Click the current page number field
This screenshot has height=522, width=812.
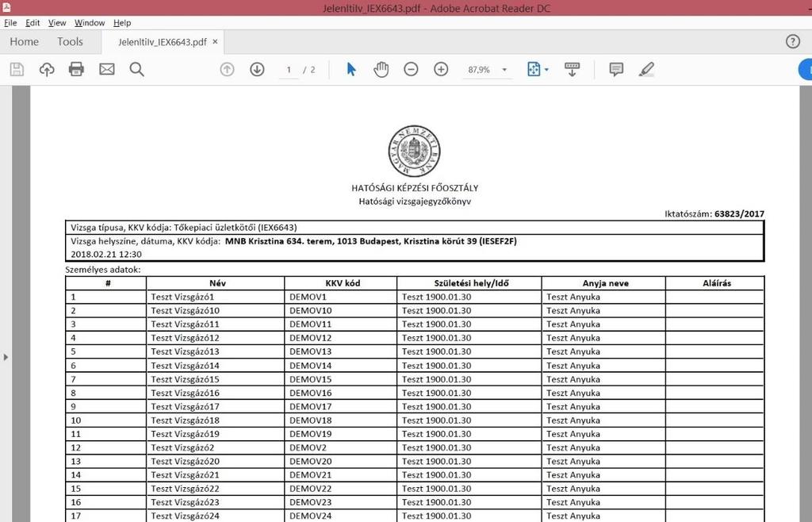(289, 70)
